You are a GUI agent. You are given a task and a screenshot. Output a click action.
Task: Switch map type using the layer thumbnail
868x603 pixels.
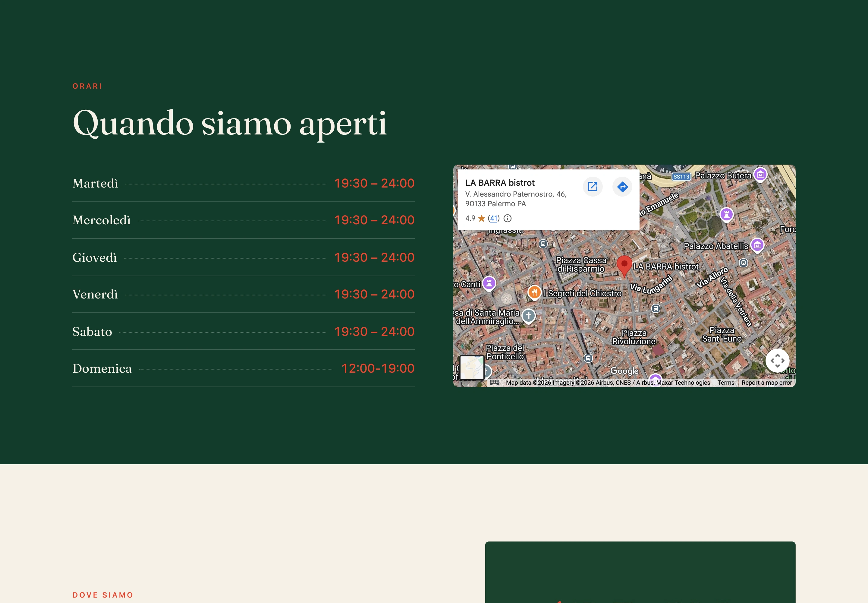point(472,368)
